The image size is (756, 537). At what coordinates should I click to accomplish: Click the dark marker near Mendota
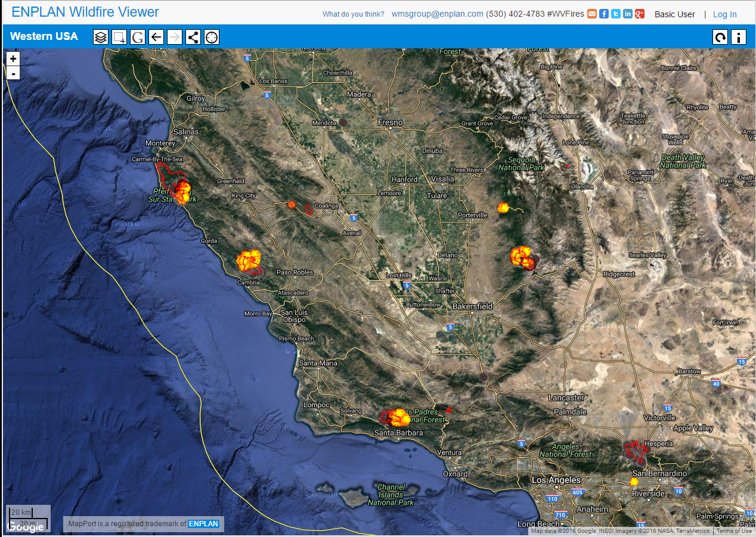tap(343, 122)
